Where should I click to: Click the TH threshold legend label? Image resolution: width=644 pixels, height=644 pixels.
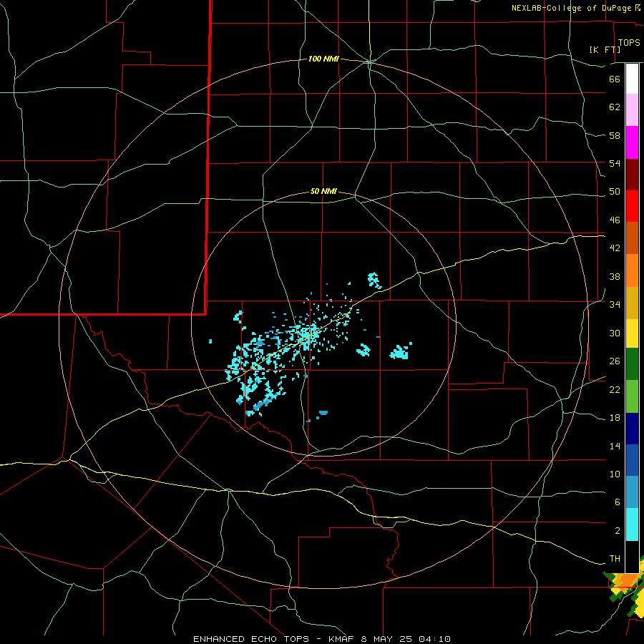tap(615, 559)
